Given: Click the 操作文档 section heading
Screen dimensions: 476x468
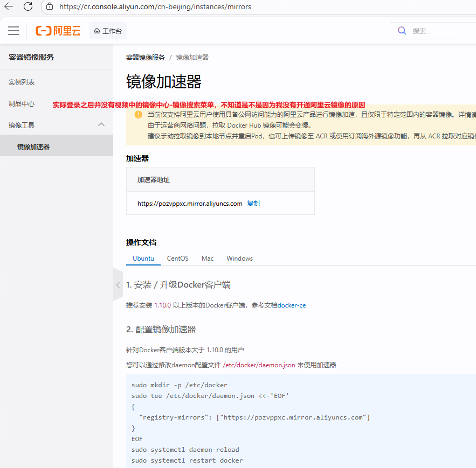Looking at the screenshot, I should pyautogui.click(x=141, y=243).
